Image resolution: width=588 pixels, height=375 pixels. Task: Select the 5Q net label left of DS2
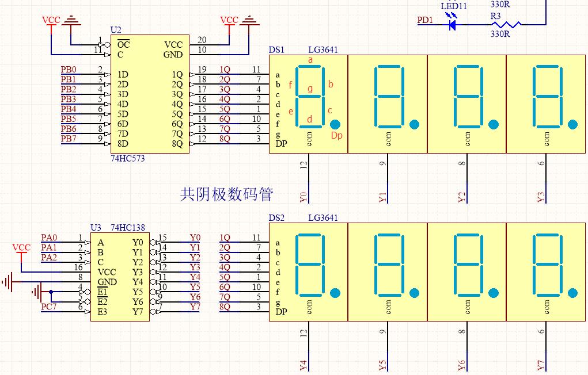[225, 277]
